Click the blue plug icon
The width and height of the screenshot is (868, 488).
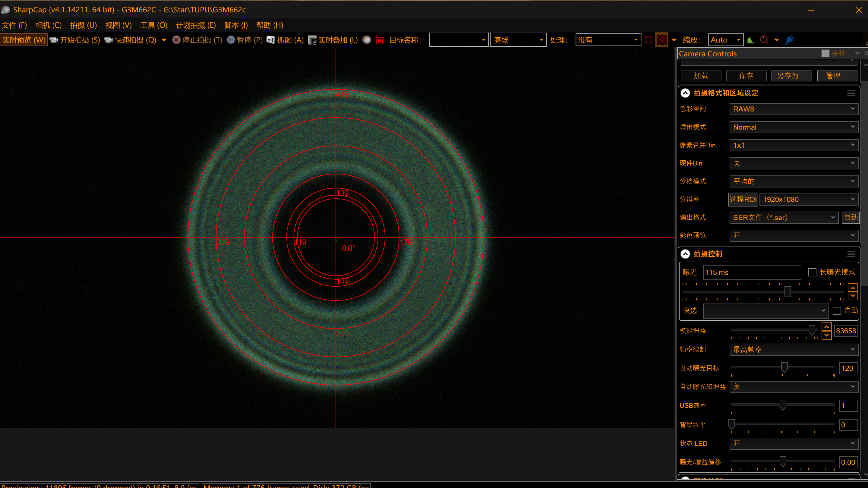pos(790,40)
